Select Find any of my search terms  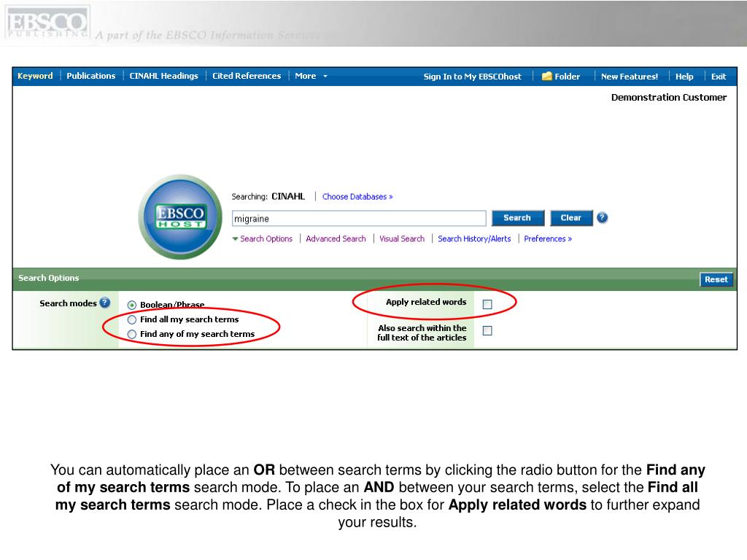pos(132,334)
